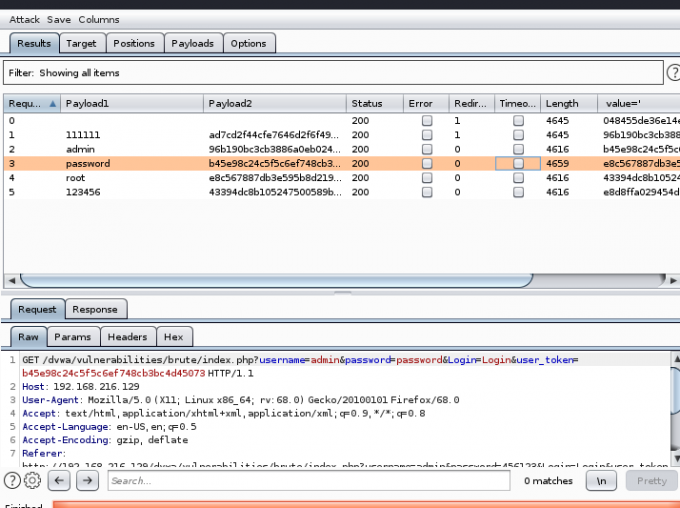Screen dimensions: 680x508
Task: Sort by Error column header
Action: coord(426,104)
